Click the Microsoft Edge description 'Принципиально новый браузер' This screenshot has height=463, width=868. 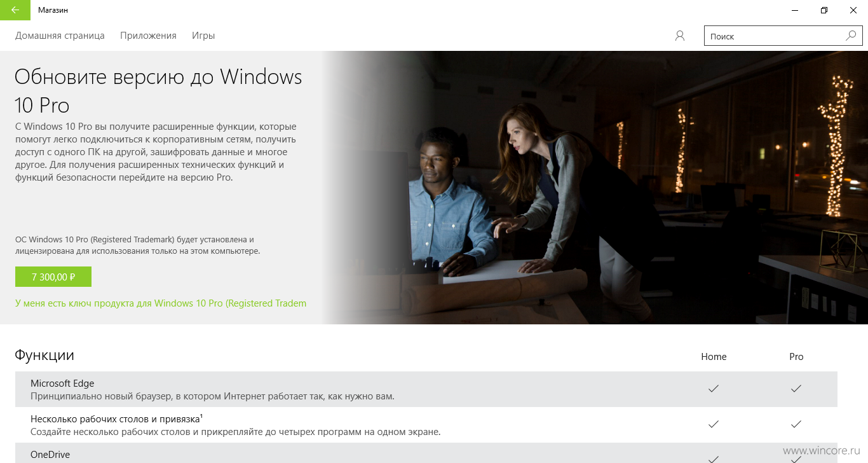pyautogui.click(x=212, y=396)
